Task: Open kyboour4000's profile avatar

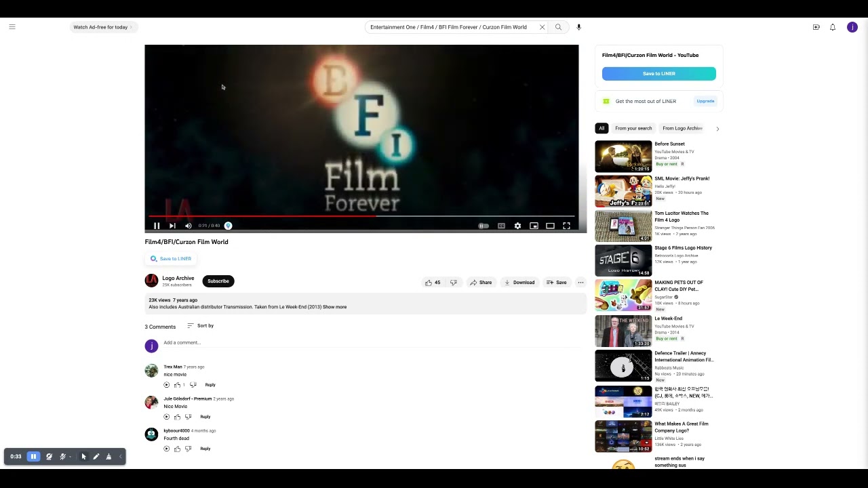Action: 151,434
